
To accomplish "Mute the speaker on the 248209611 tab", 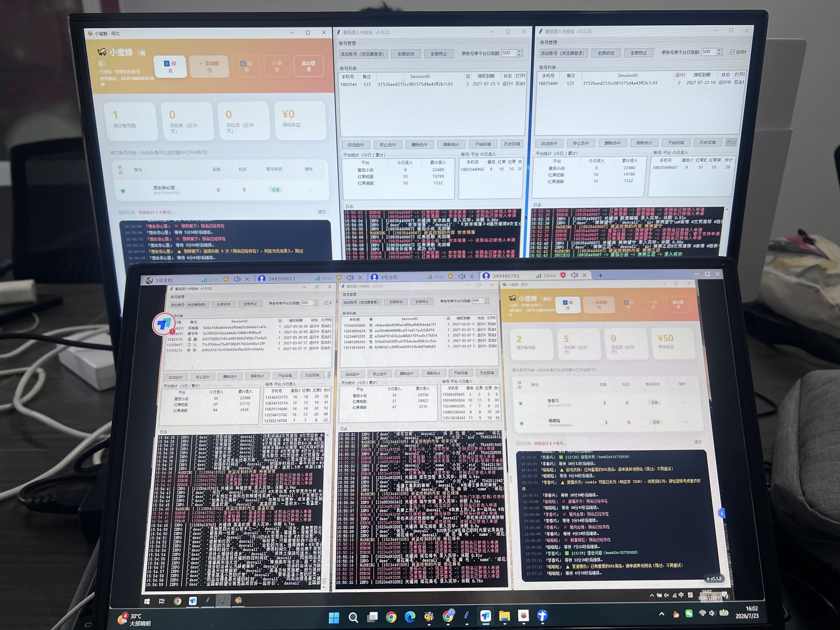I will [350, 278].
